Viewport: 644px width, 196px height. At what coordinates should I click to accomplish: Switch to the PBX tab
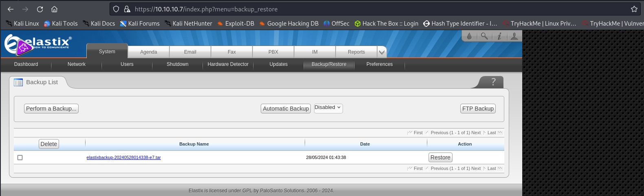(273, 52)
